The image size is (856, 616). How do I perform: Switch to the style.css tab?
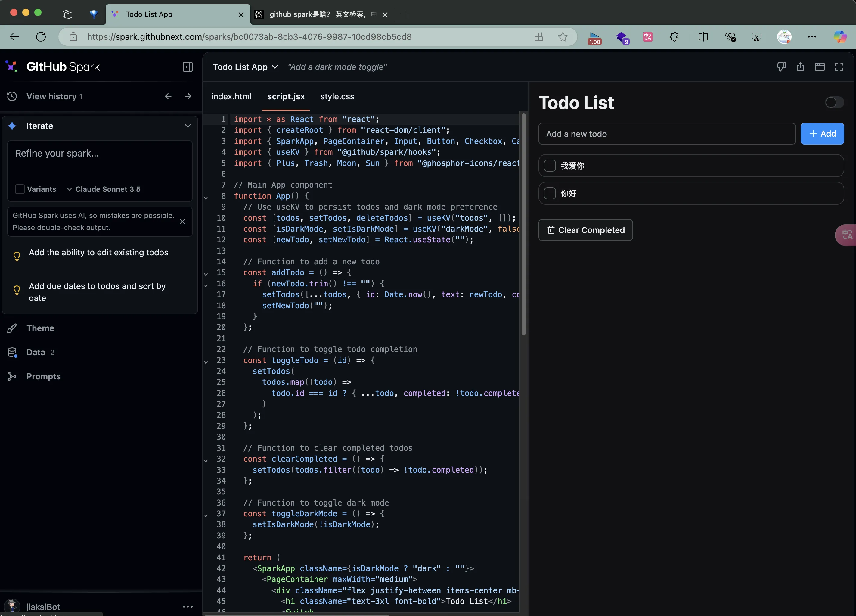coord(337,96)
